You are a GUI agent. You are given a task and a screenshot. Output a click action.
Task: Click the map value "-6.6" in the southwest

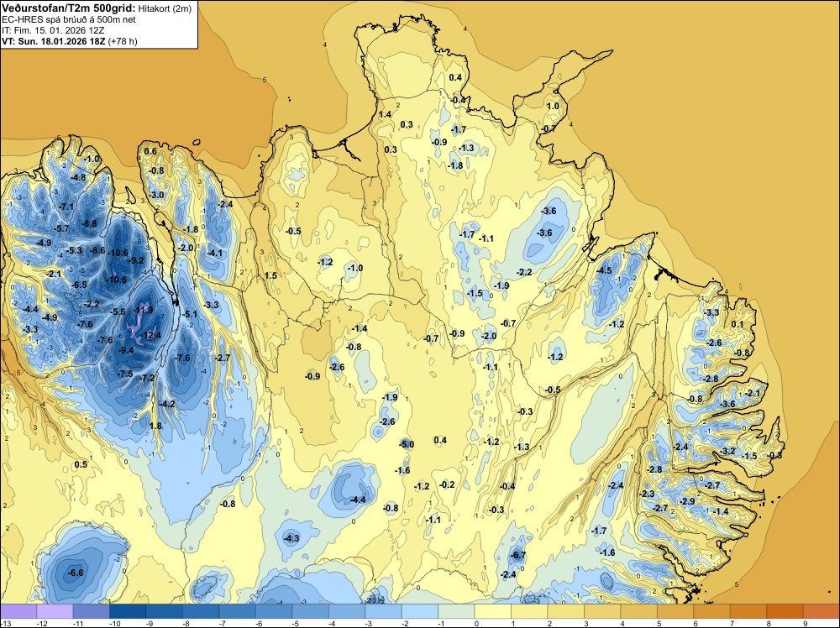[76, 573]
